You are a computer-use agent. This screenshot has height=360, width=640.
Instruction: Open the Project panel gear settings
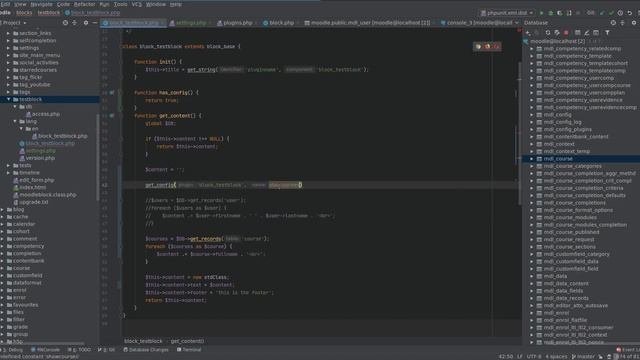(86, 23)
